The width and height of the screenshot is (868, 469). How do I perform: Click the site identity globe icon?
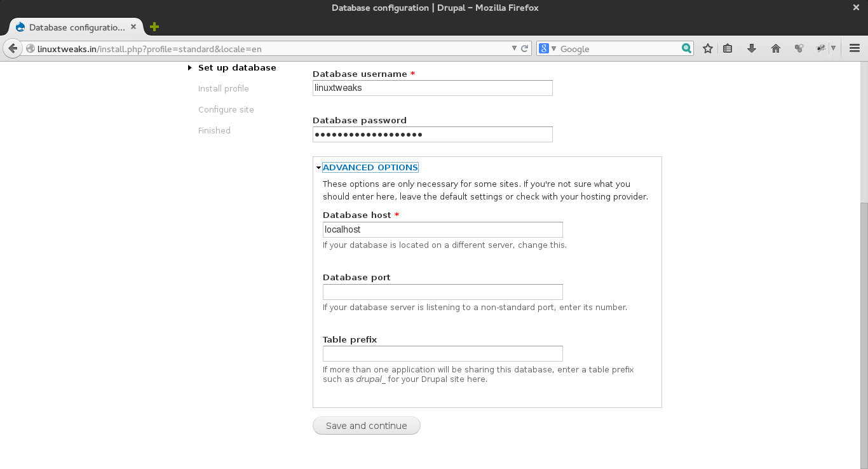pos(30,48)
